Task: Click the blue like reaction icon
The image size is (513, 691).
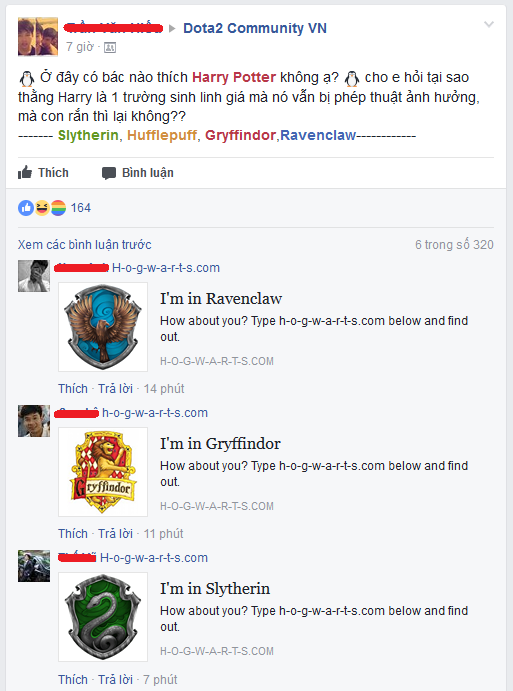Action: coord(26,208)
